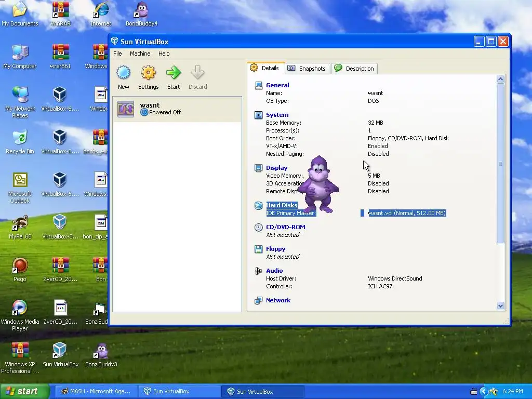Select the wasnt virtual machine entry
Screen dimensions: 532x399
coord(177,109)
